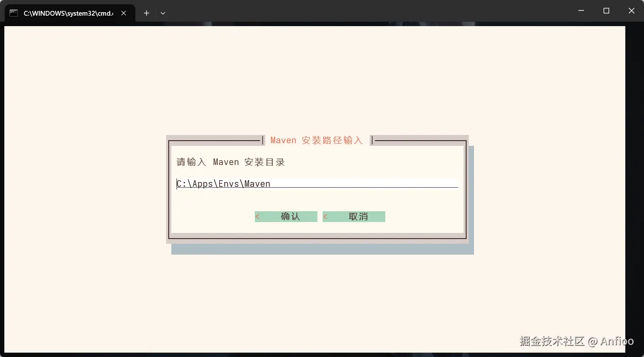Close the Windows Terminal window via the X icon
This screenshot has height=357, width=644.
click(631, 10)
